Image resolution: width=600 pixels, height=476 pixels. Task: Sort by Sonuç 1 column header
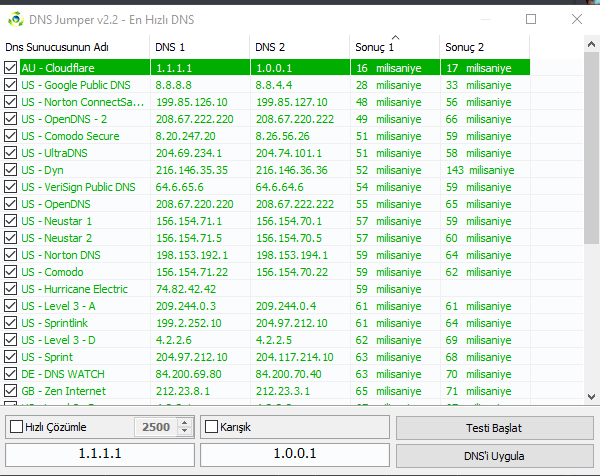pos(395,47)
